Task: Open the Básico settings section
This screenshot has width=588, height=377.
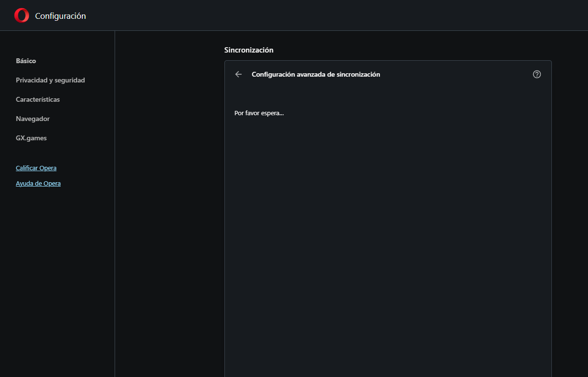Action: coord(26,61)
